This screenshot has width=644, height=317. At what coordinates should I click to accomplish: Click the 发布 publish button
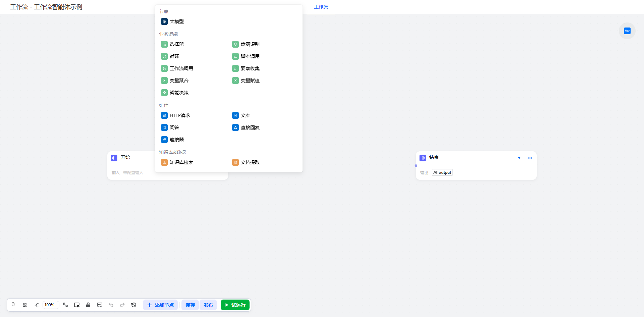pos(208,305)
